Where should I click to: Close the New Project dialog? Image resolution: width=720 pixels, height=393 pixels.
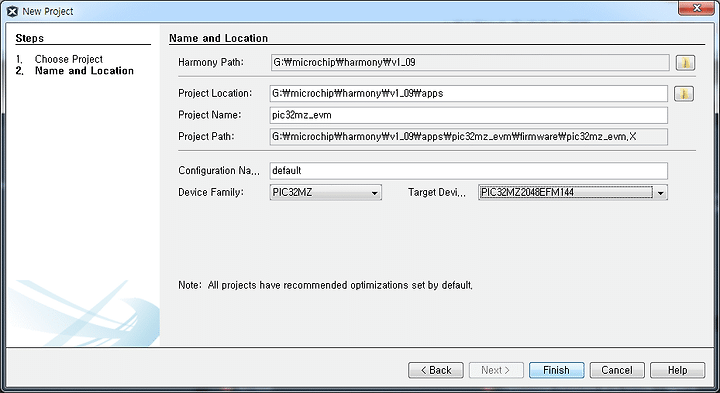697,8
